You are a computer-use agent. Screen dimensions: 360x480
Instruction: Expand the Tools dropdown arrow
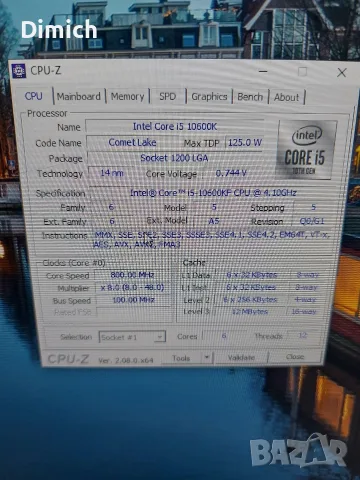pos(207,358)
